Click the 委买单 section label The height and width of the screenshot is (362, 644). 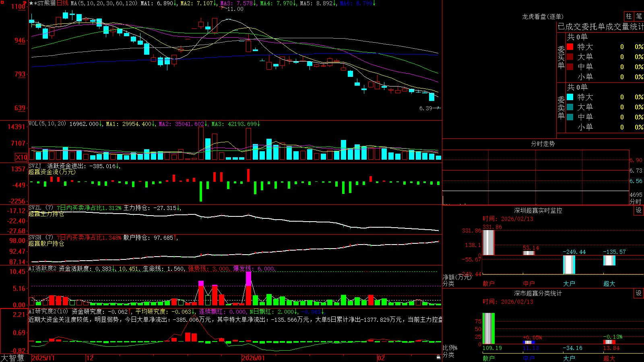561,58
